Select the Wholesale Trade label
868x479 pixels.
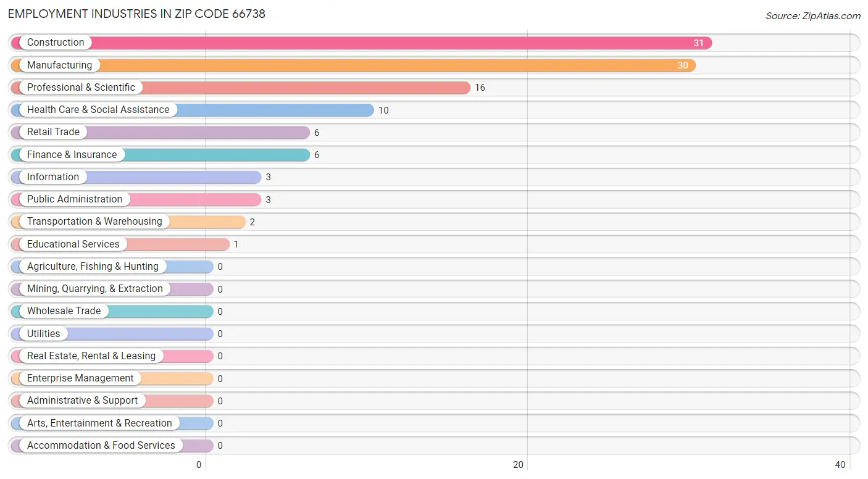64,310
